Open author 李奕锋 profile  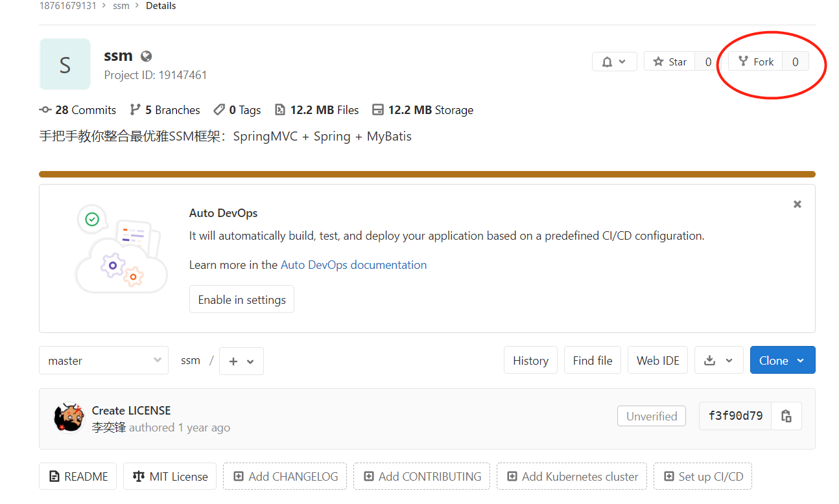tap(109, 428)
